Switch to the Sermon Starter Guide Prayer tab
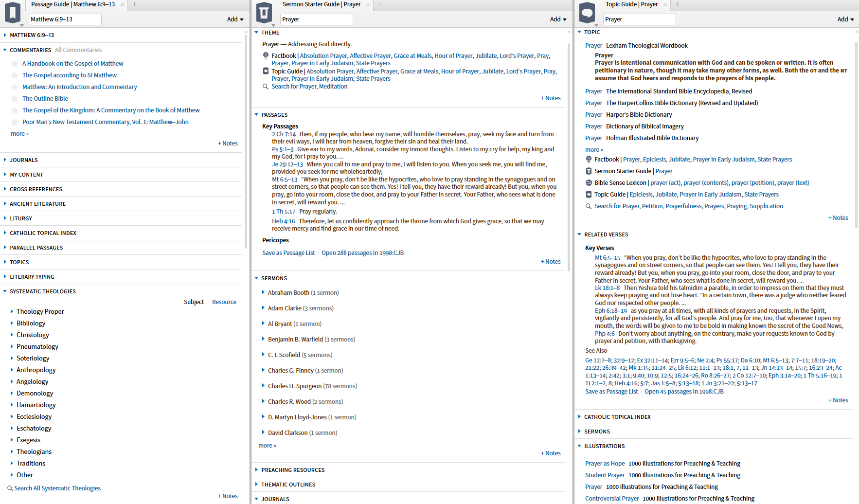This screenshot has height=504, width=859. pos(322,4)
